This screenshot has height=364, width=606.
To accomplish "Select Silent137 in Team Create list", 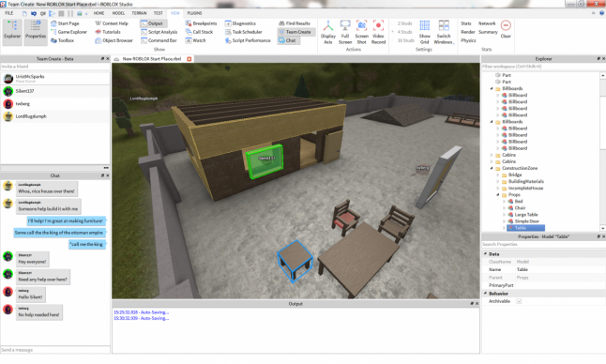I will tap(55, 91).
